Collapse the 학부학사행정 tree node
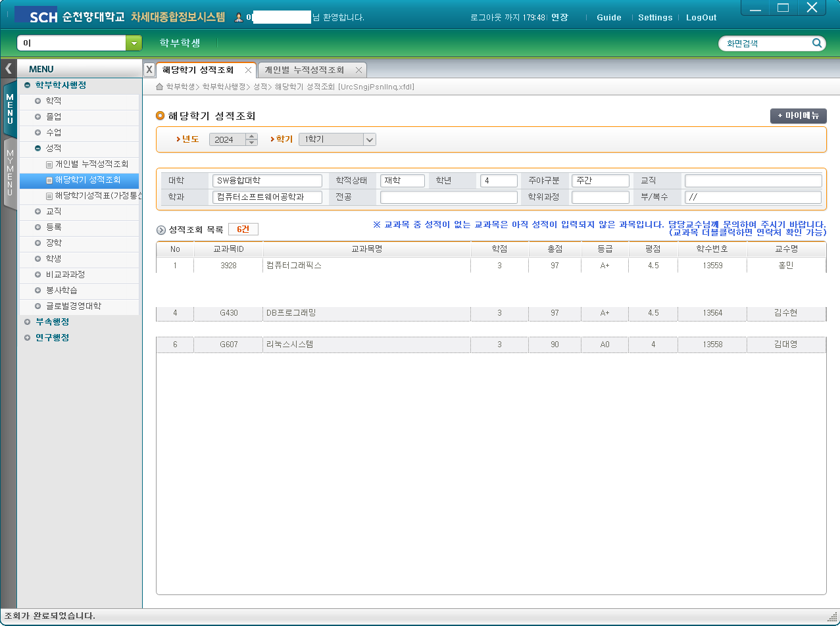 pyautogui.click(x=27, y=85)
